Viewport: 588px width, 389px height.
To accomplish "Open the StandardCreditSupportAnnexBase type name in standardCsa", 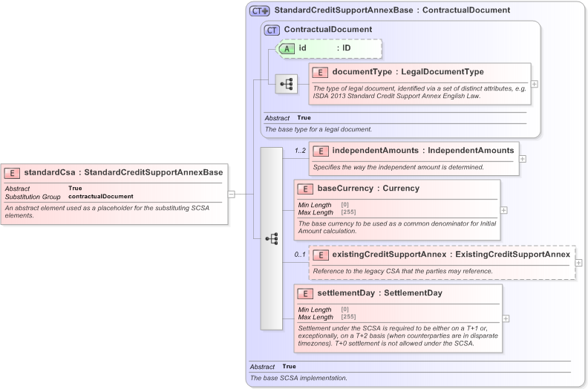I will (154, 172).
